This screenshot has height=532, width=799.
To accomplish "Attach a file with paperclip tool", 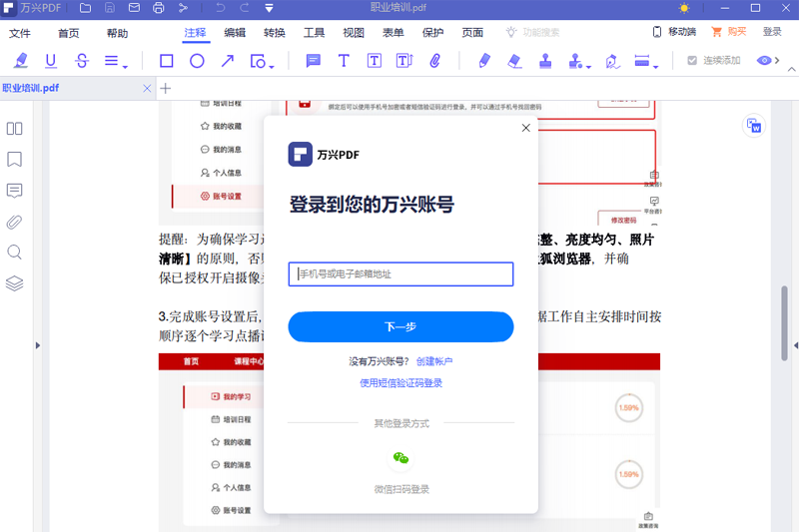I will [x=434, y=61].
